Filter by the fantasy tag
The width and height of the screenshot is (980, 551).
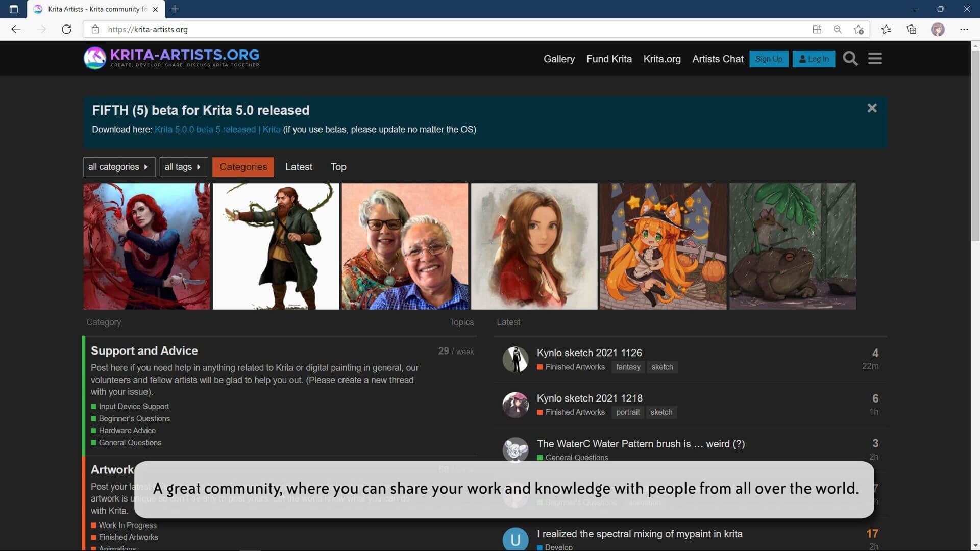pos(628,367)
